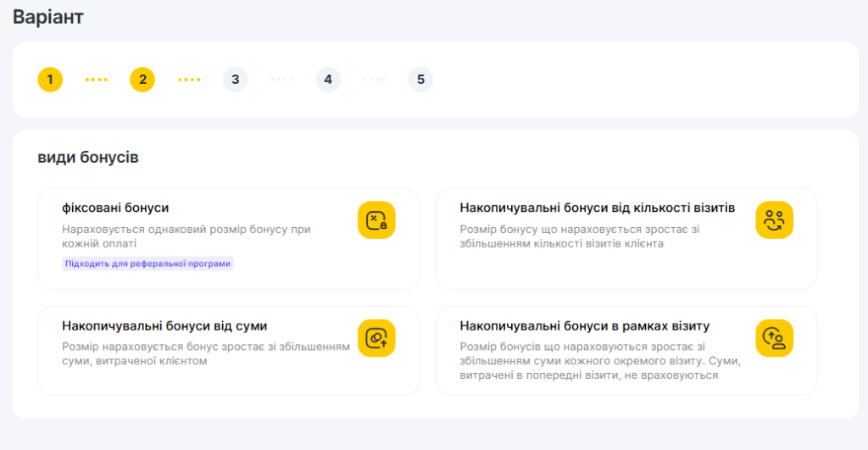The width and height of the screenshot is (868, 450).
Task: Click the 'Підходить для реферальної програми' badge
Action: pos(147,264)
